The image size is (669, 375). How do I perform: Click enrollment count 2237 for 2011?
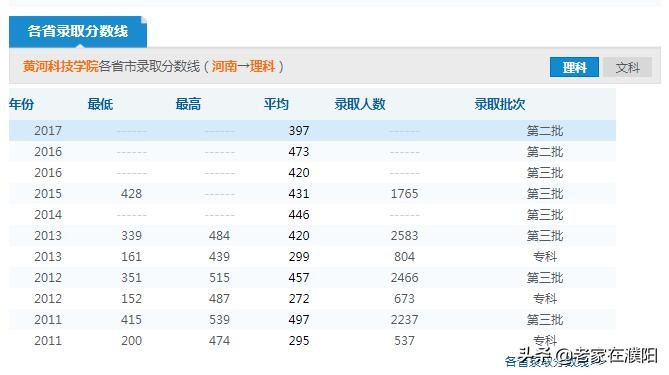[x=404, y=320]
